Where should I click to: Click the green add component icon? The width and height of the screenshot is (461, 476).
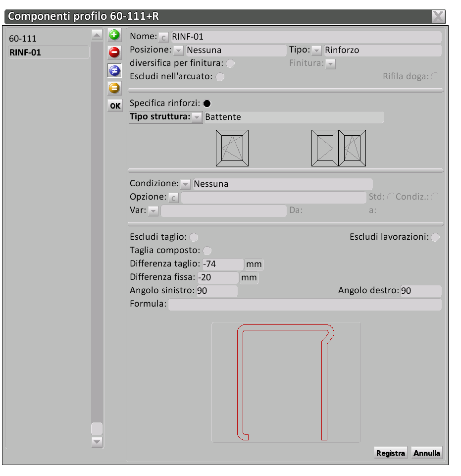(x=115, y=35)
